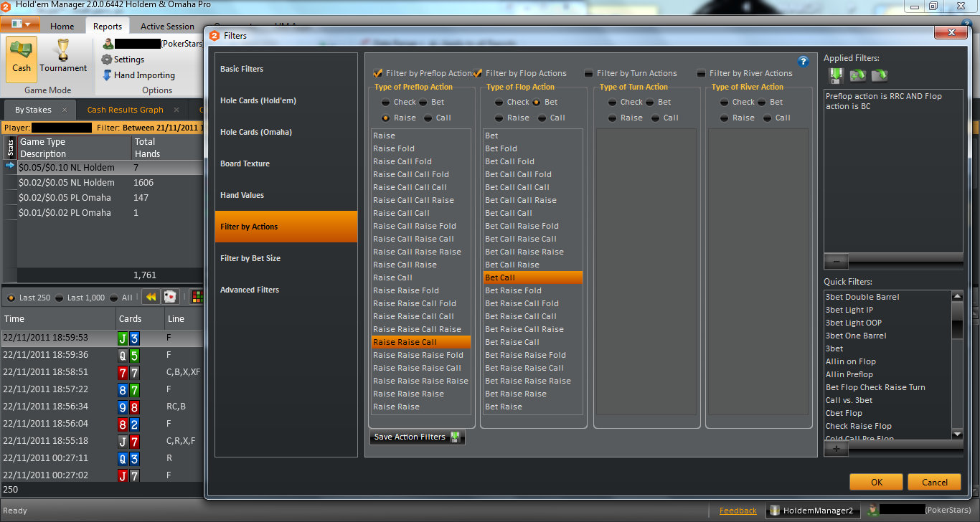The height and width of the screenshot is (522, 980).
Task: Click Quick Filters scroll down arrow
Action: click(957, 435)
